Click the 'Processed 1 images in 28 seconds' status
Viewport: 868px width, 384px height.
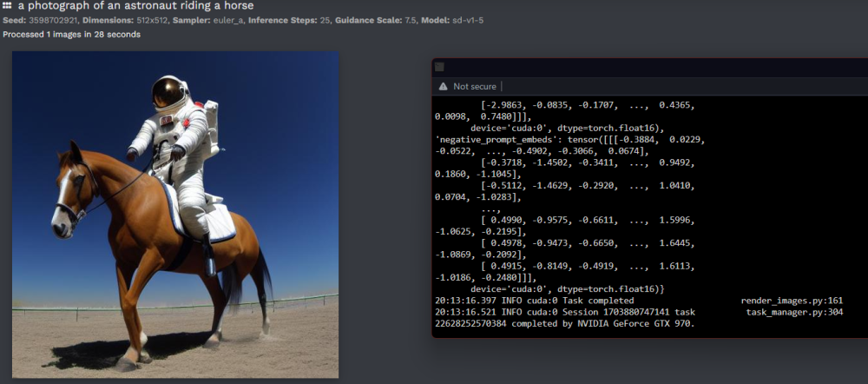[71, 35]
